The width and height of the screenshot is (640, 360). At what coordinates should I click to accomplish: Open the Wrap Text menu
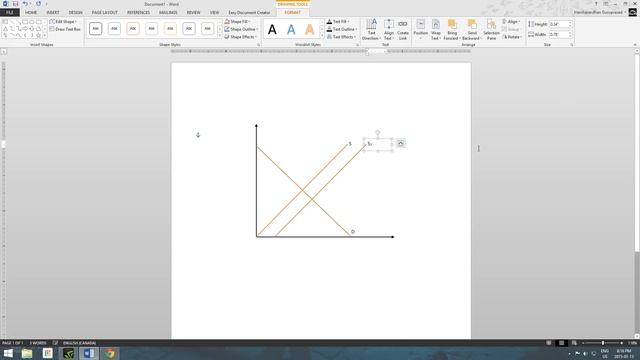[436, 29]
